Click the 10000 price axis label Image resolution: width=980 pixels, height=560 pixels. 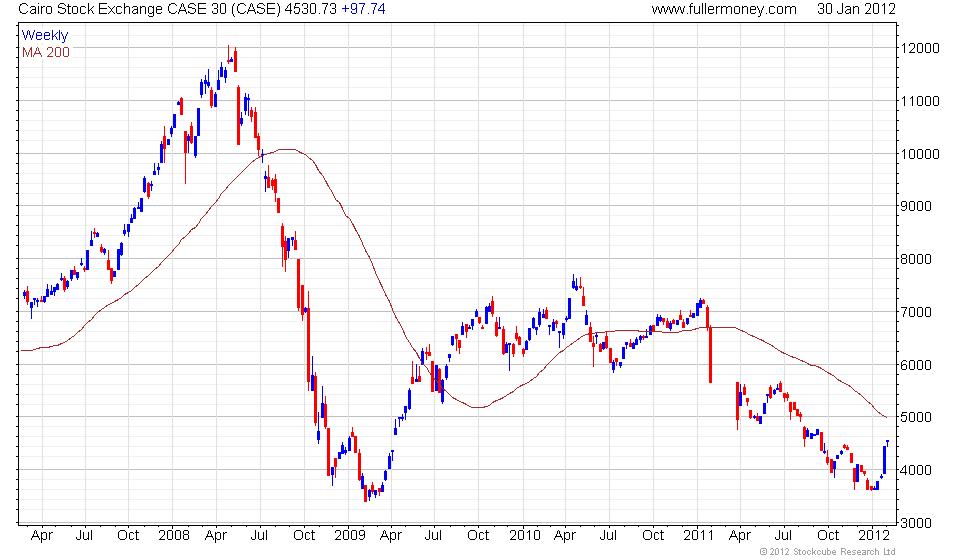919,154
